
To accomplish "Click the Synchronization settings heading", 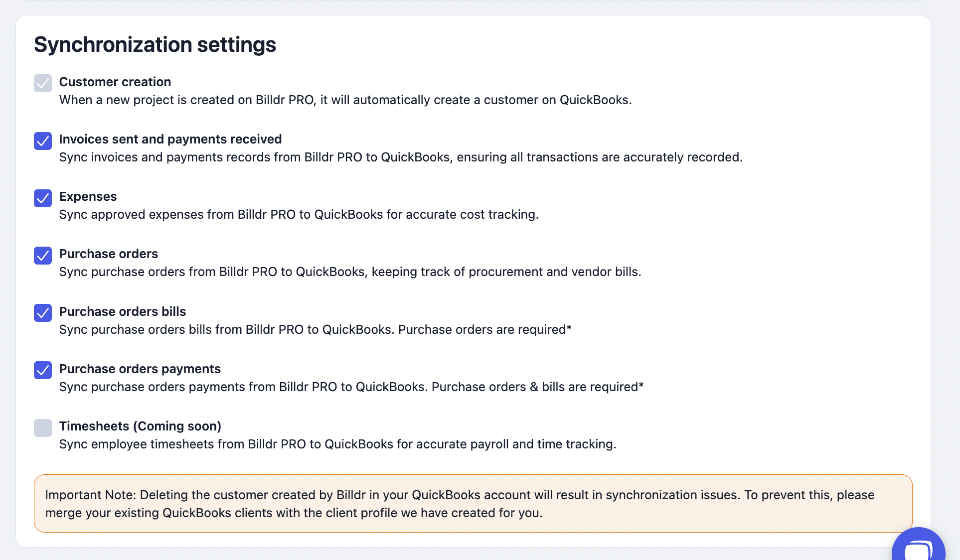I will [155, 44].
